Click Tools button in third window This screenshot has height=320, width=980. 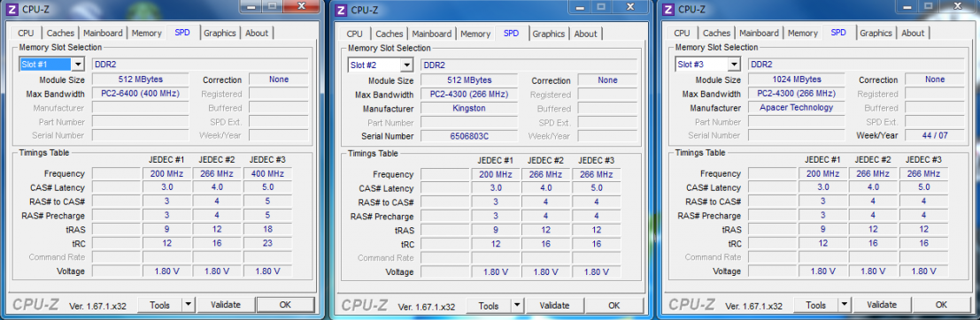[x=815, y=305]
